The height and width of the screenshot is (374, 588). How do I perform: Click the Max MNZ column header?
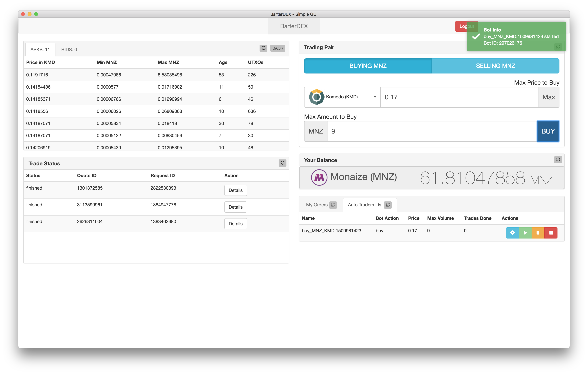click(168, 62)
